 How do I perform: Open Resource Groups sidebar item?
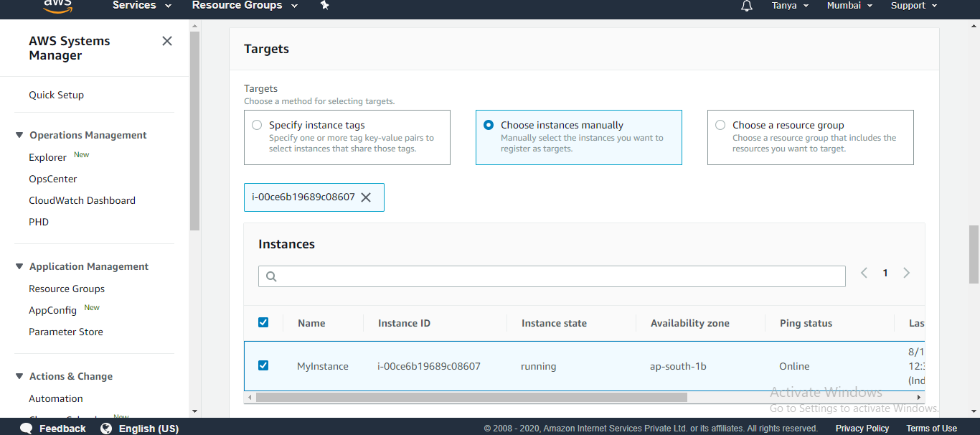click(x=67, y=289)
